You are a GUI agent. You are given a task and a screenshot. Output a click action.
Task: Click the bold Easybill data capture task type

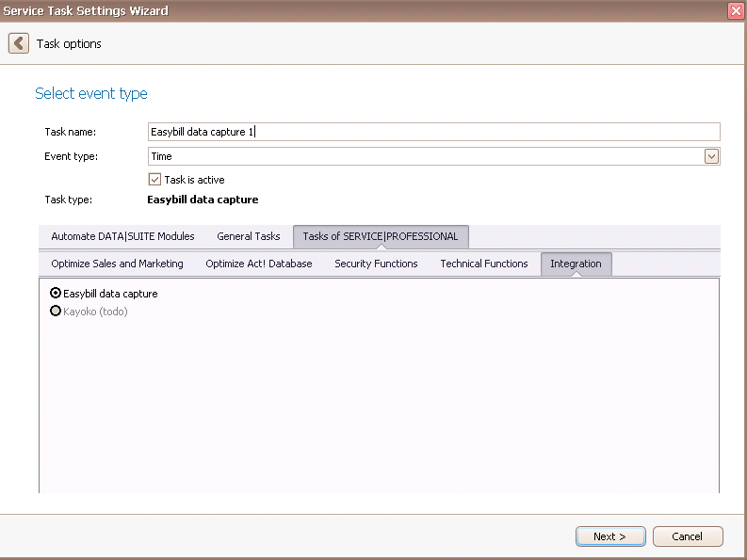coord(203,200)
